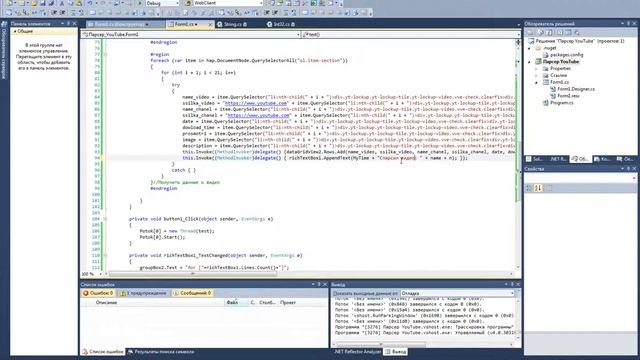Open the Server Explorer side tab
This screenshot has width=640, height=360.
tap(4, 51)
